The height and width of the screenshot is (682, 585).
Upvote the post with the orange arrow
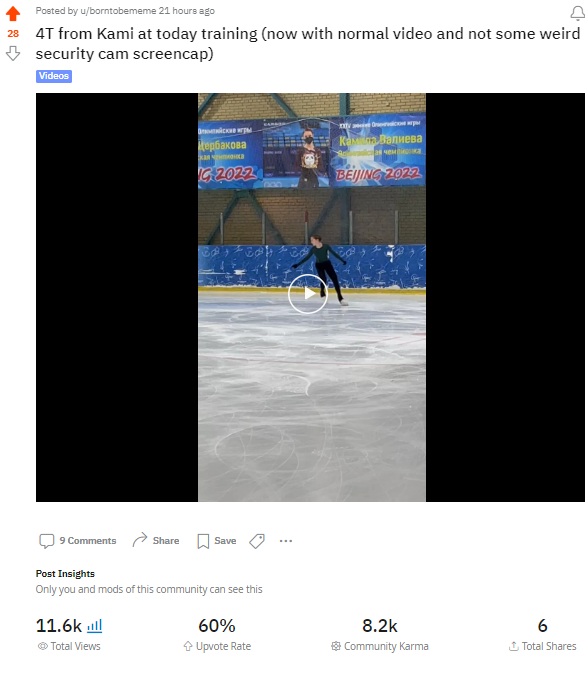click(x=13, y=13)
